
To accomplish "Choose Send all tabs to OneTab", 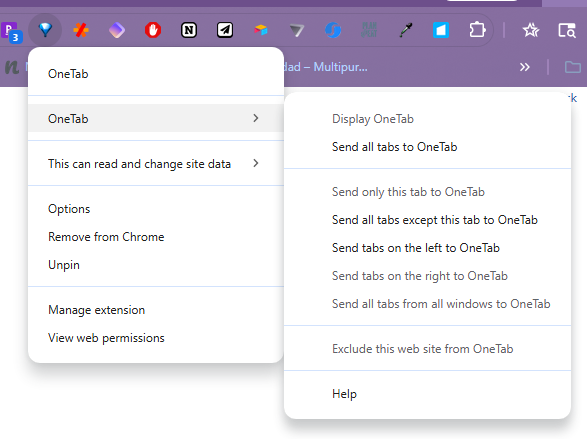I will (428, 147).
